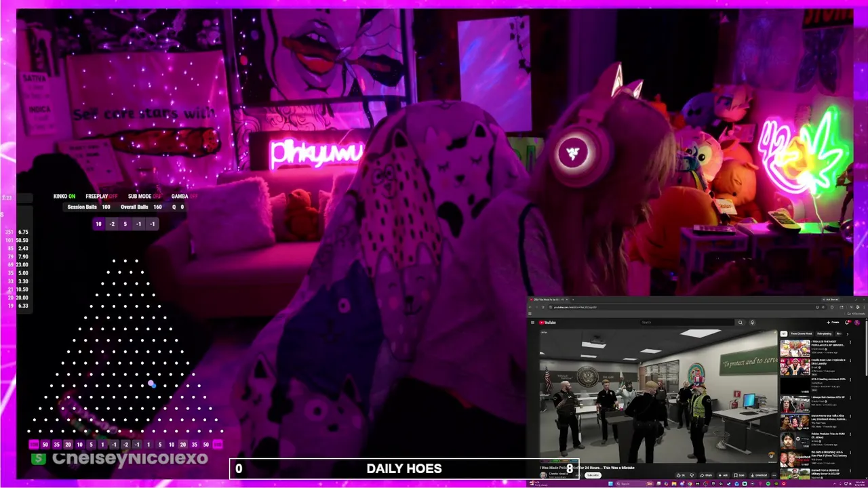The height and width of the screenshot is (488, 868).
Task: Open 'I TROLLED THE MOST POPULAR' thumbnail
Action: coord(795,348)
